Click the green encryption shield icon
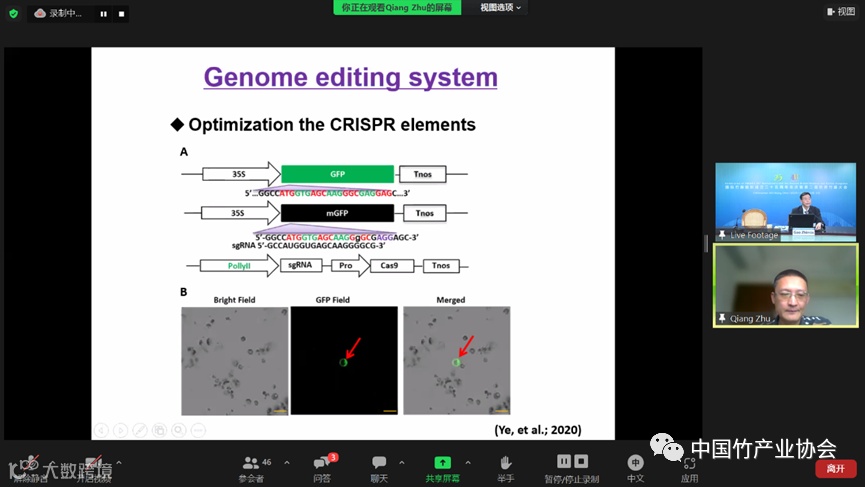865x487 pixels. coord(13,13)
